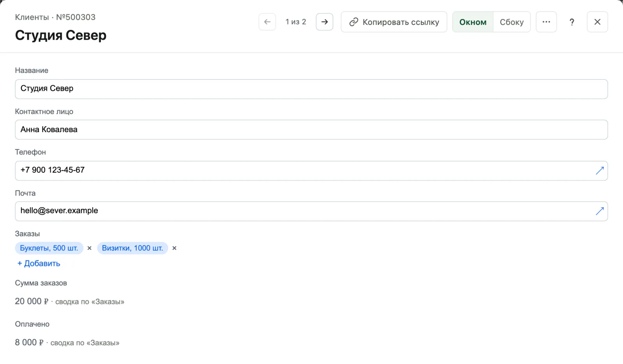Go to next record arrow

324,22
